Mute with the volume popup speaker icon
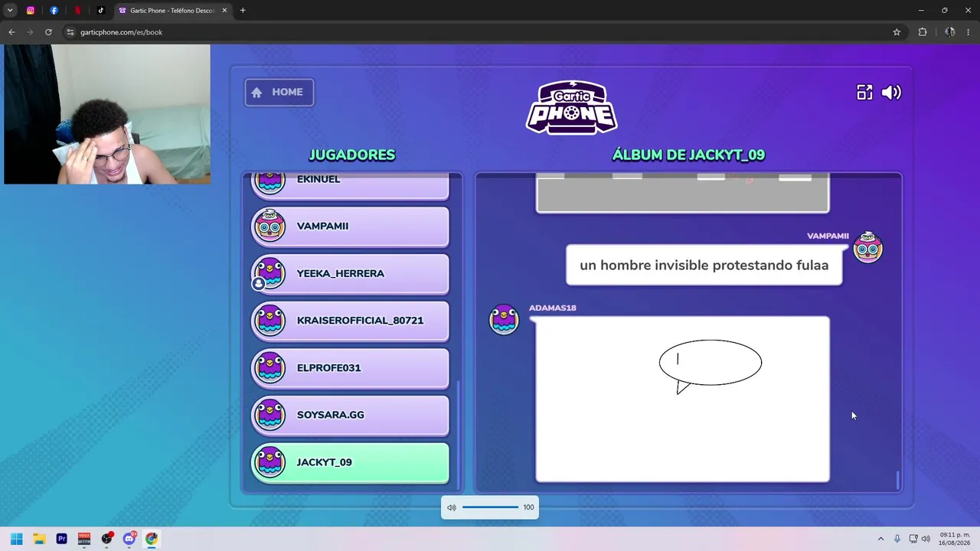The height and width of the screenshot is (551, 980). (452, 507)
